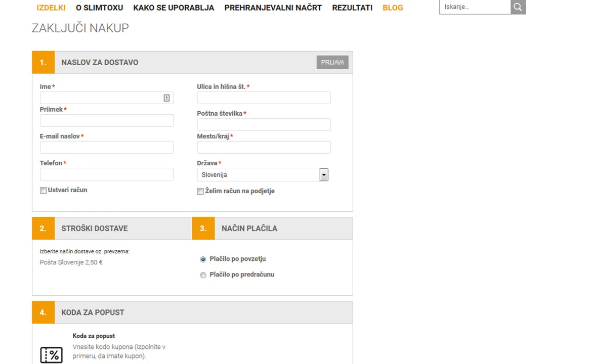Enable Želim račun na podjetje checkbox
Viewport: 592px width, 364px height.
pos(200,191)
